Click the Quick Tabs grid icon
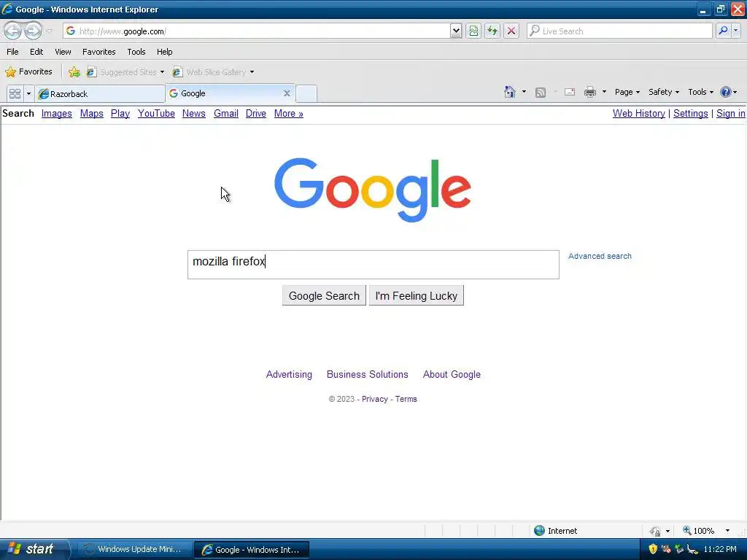 pos(15,93)
